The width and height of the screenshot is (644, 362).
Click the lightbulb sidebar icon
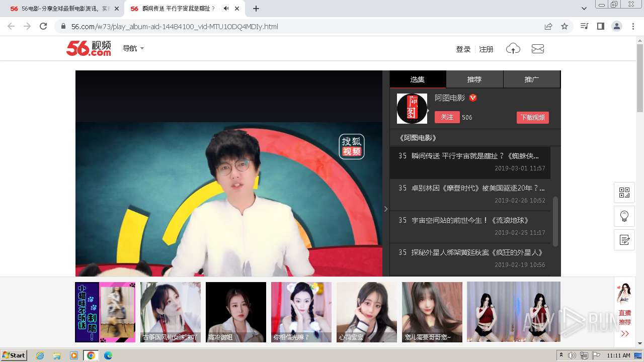(x=624, y=216)
